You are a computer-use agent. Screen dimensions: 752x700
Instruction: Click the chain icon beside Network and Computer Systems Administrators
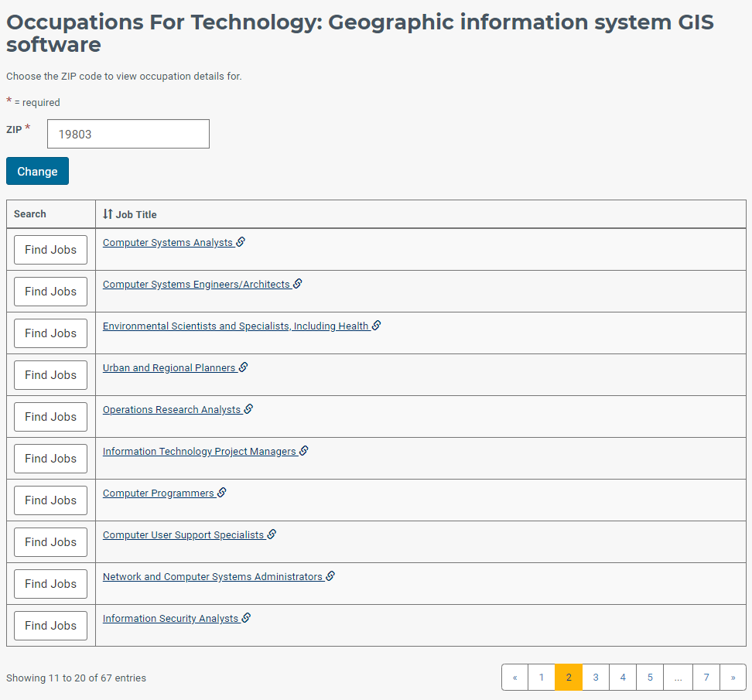click(331, 575)
